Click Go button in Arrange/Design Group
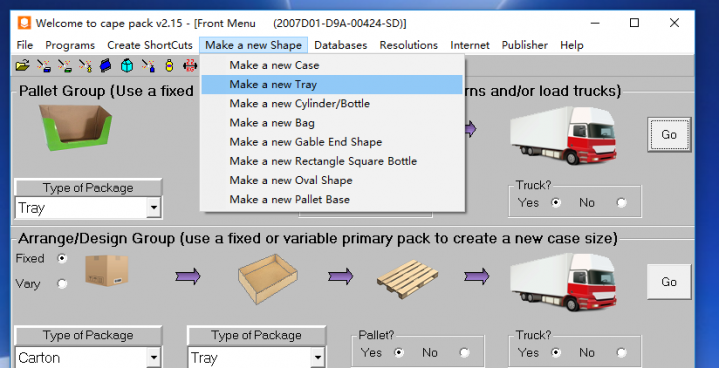 tap(669, 282)
